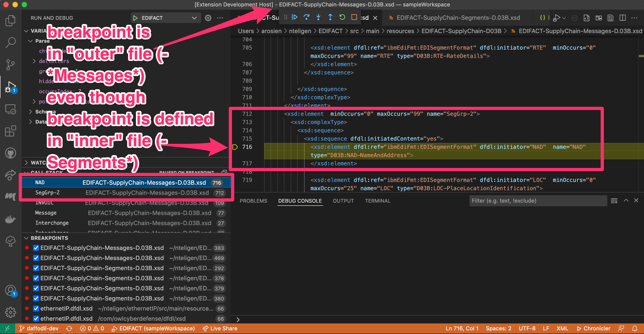The width and height of the screenshot is (644, 334).
Task: Open the GitHub view in the activity bar
Action: pyautogui.click(x=10, y=153)
